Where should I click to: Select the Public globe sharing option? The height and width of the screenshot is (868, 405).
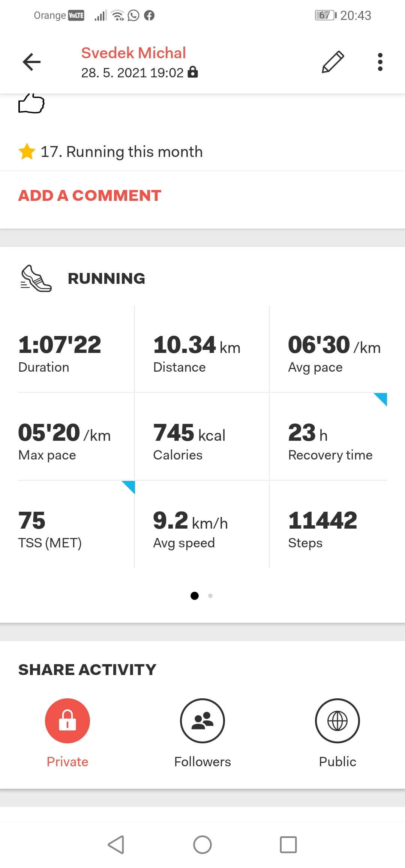[337, 721]
